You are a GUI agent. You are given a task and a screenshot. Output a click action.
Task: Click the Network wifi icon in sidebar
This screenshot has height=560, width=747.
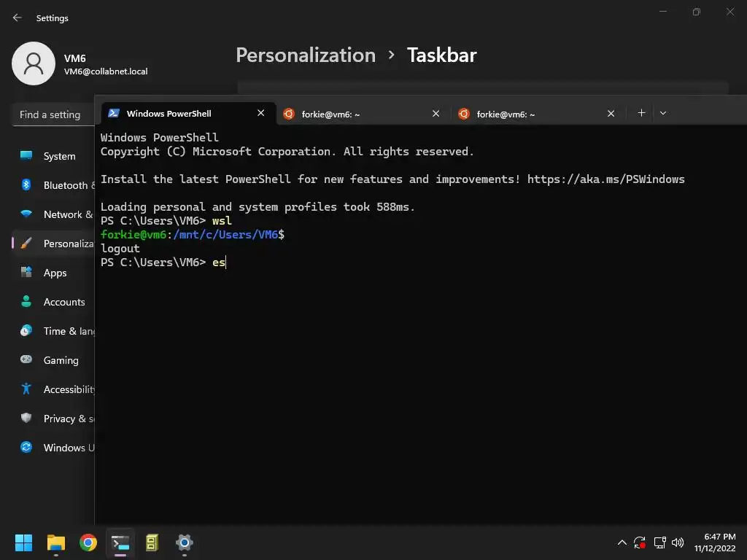26,214
